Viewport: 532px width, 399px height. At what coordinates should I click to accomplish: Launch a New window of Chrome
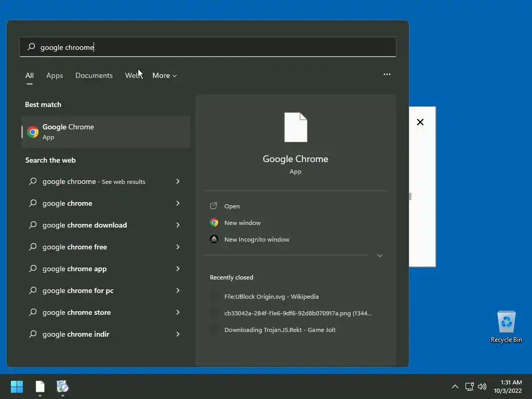pos(242,222)
